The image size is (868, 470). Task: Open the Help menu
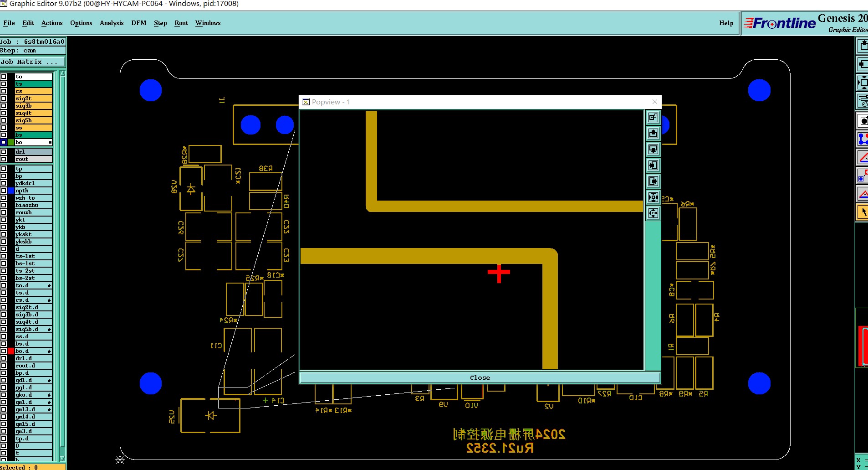pyautogui.click(x=726, y=23)
